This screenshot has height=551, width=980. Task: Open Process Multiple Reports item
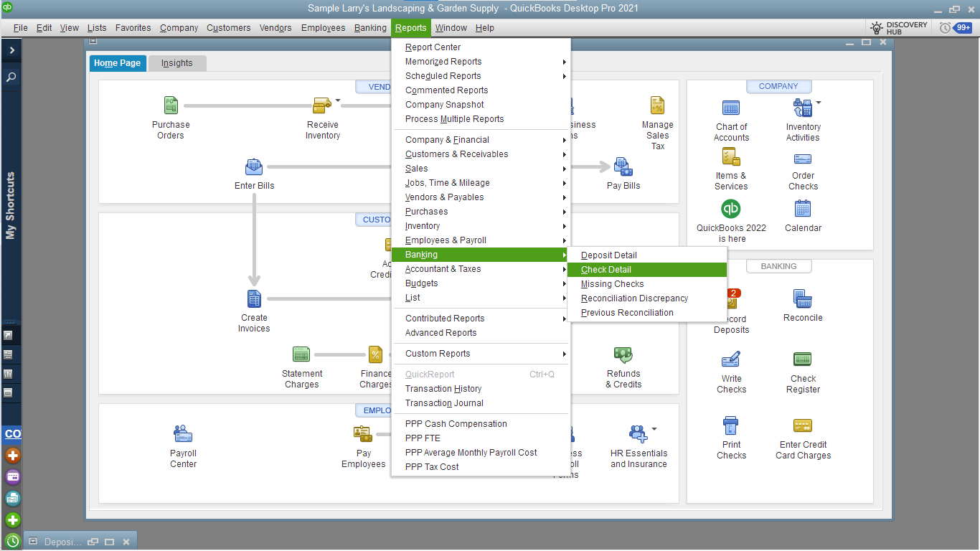[x=481, y=119]
